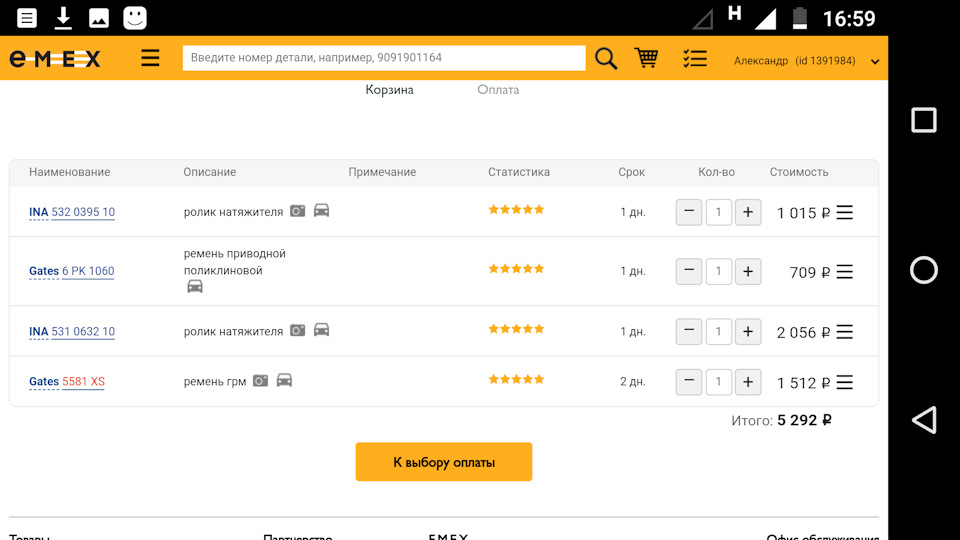This screenshot has height=540, width=960.
Task: Open the checklist orders icon
Action: 695,58
